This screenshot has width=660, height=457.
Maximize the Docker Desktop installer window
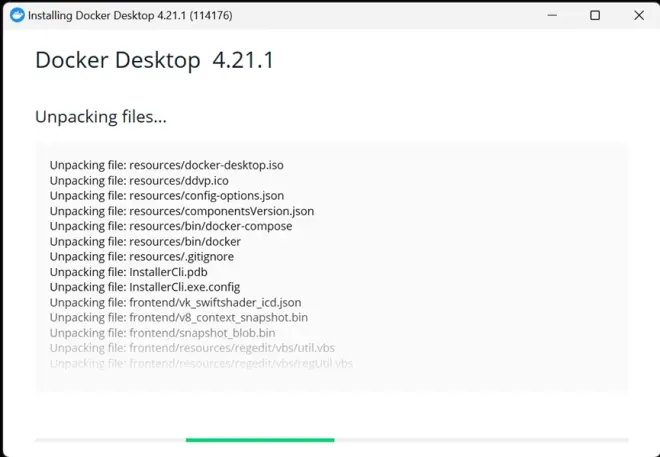595,16
